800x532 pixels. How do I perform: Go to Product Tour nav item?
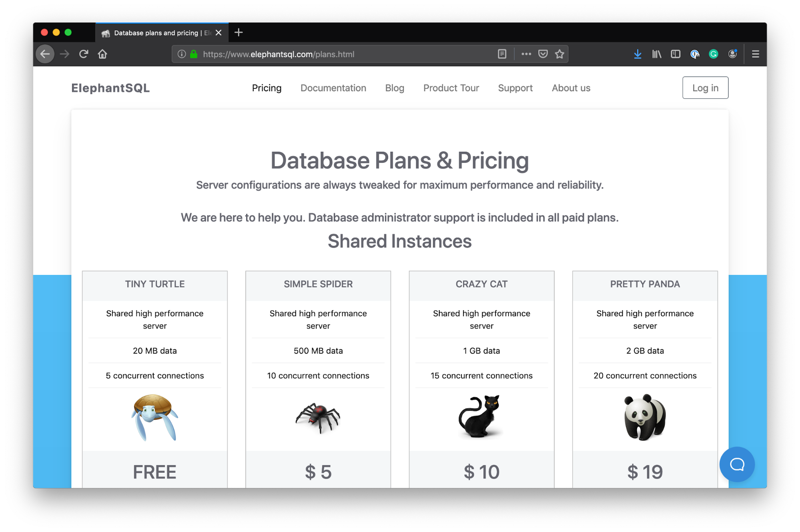(x=451, y=88)
